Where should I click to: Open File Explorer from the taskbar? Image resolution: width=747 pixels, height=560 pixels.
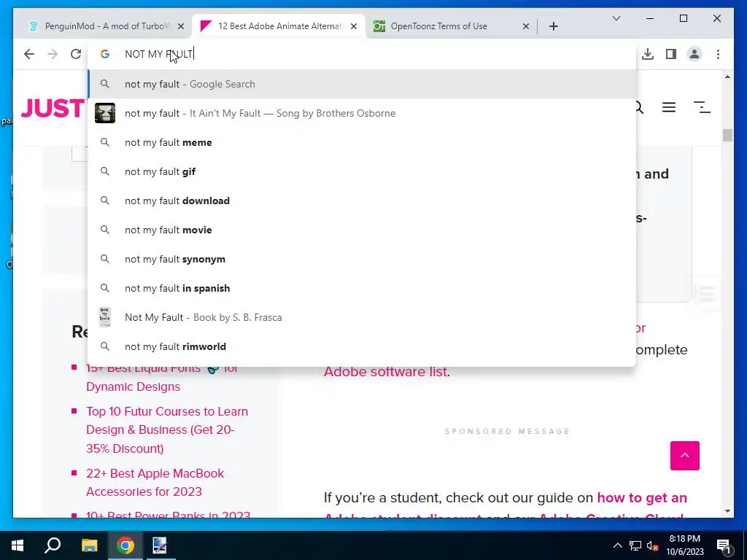coord(89,545)
